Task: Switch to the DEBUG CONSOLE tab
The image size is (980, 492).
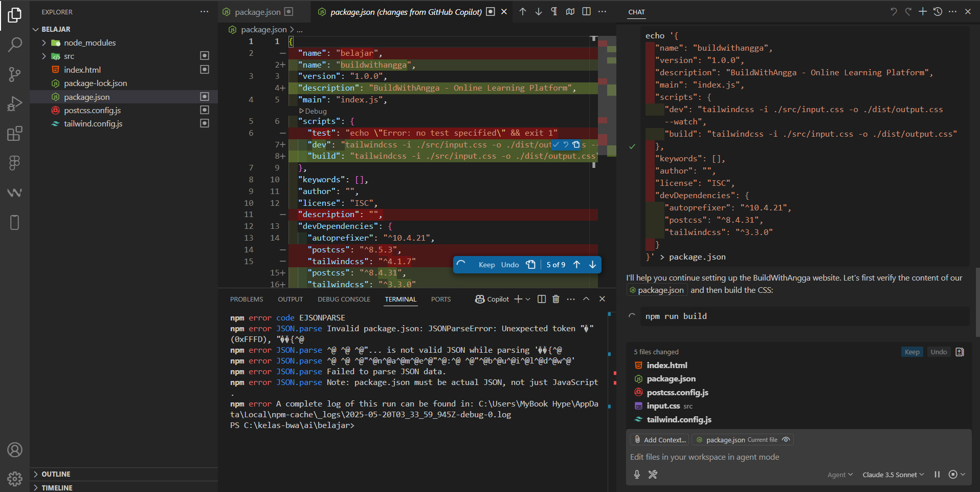Action: pyautogui.click(x=344, y=300)
